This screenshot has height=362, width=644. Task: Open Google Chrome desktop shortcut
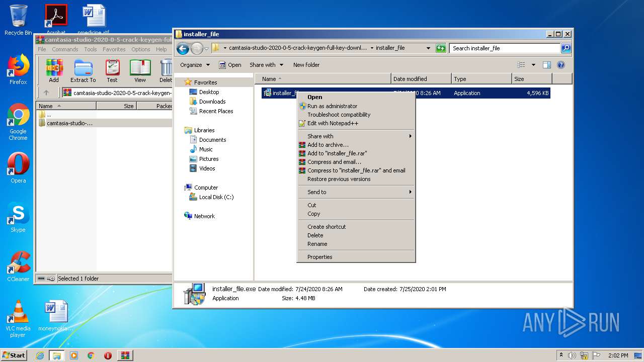(x=18, y=122)
